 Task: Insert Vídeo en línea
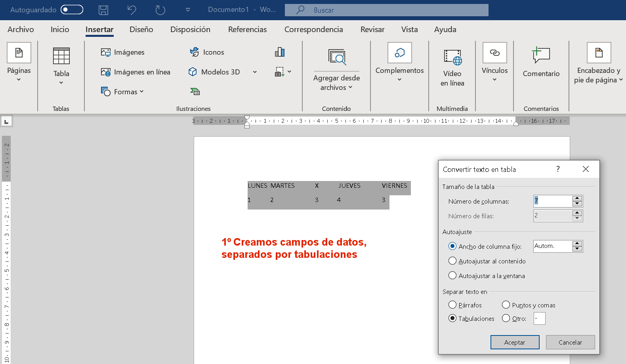click(x=452, y=68)
